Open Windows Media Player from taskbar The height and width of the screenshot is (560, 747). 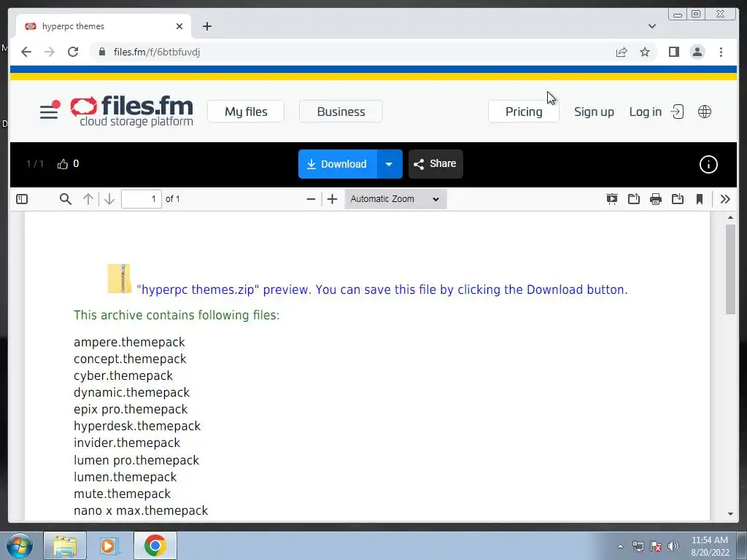tap(108, 545)
